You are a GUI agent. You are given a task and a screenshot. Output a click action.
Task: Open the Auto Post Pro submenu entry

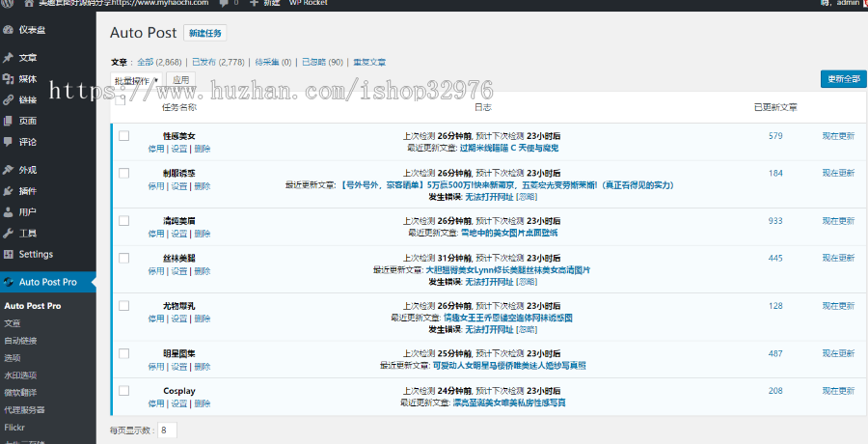(33, 306)
